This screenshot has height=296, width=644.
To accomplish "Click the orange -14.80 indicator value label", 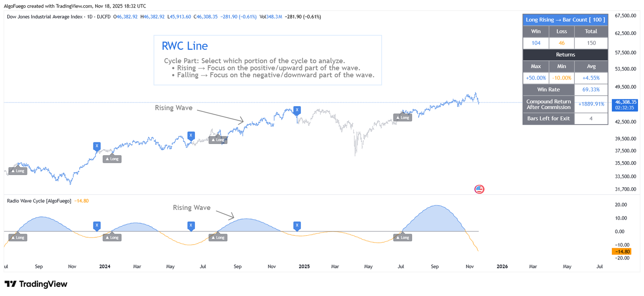I will [x=621, y=252].
